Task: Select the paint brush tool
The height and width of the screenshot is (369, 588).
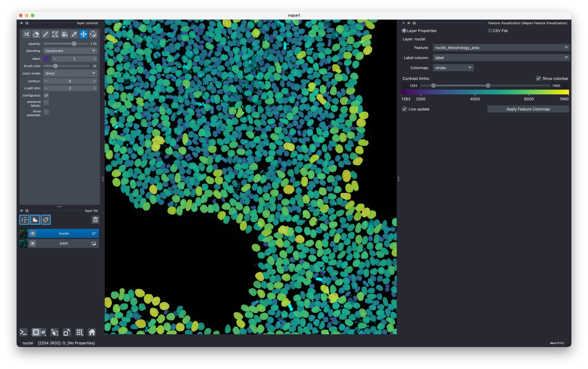Action: [x=46, y=34]
